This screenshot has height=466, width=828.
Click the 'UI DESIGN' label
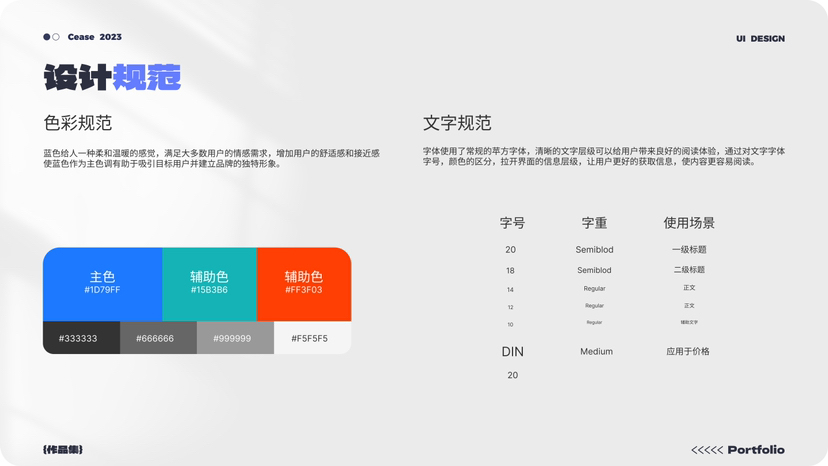click(760, 39)
